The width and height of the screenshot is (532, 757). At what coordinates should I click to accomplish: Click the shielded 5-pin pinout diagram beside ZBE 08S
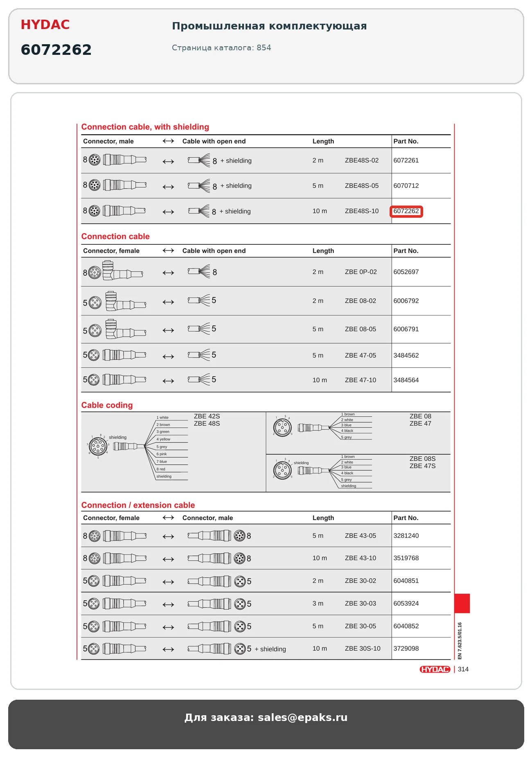282,470
